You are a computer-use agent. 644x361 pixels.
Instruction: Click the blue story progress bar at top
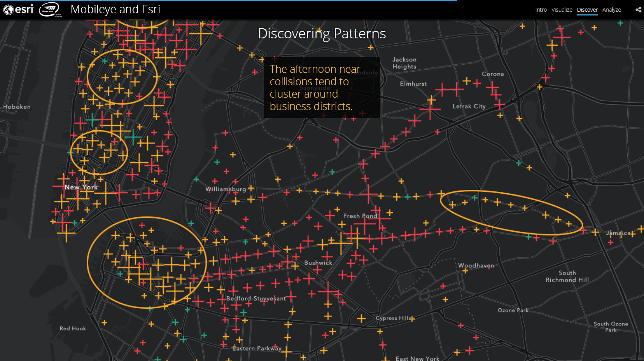point(228,1)
